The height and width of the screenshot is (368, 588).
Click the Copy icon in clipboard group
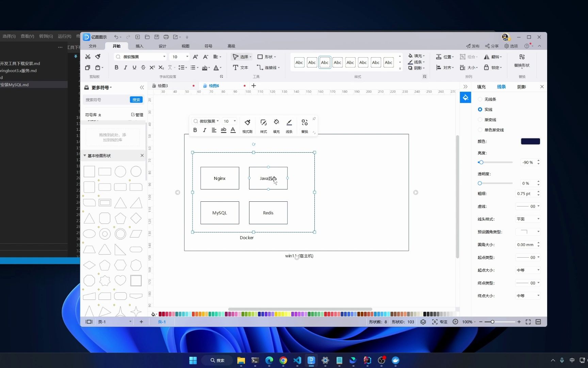click(x=87, y=67)
